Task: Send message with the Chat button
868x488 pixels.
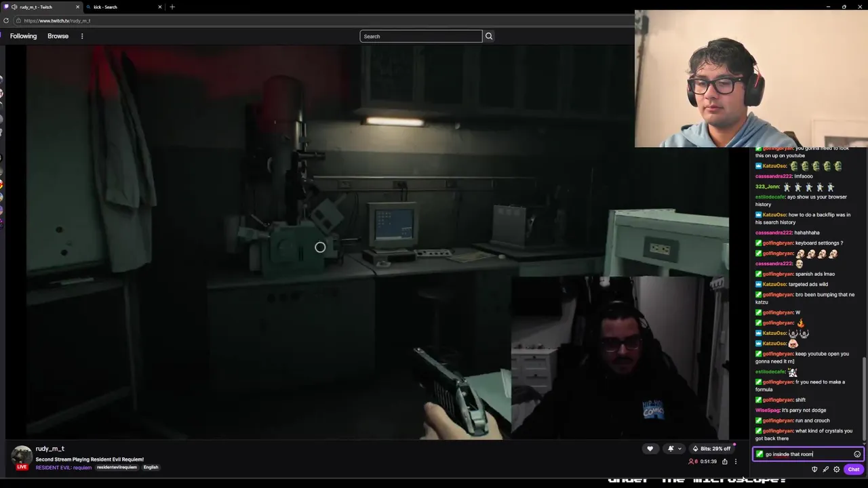Action: pyautogui.click(x=853, y=469)
